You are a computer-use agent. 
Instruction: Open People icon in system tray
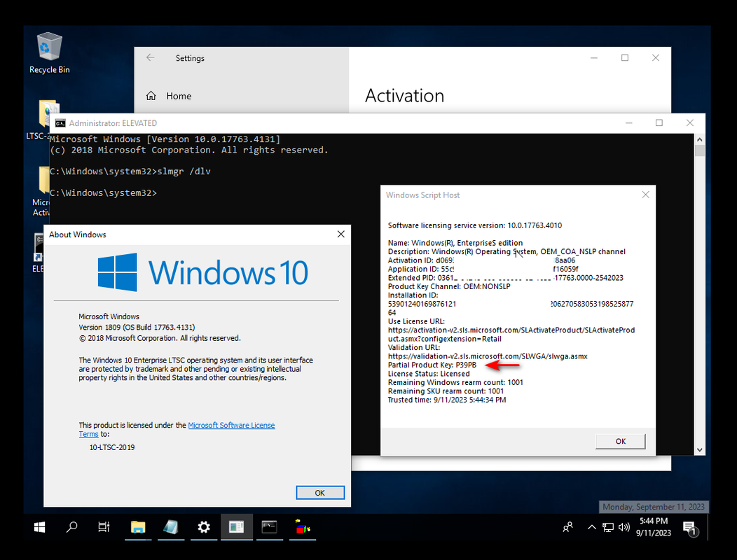(567, 528)
